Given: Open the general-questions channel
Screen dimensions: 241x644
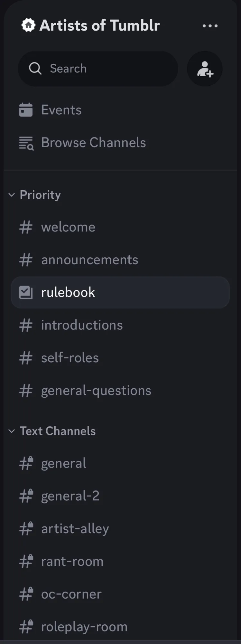Looking at the screenshot, I should [x=120, y=391].
